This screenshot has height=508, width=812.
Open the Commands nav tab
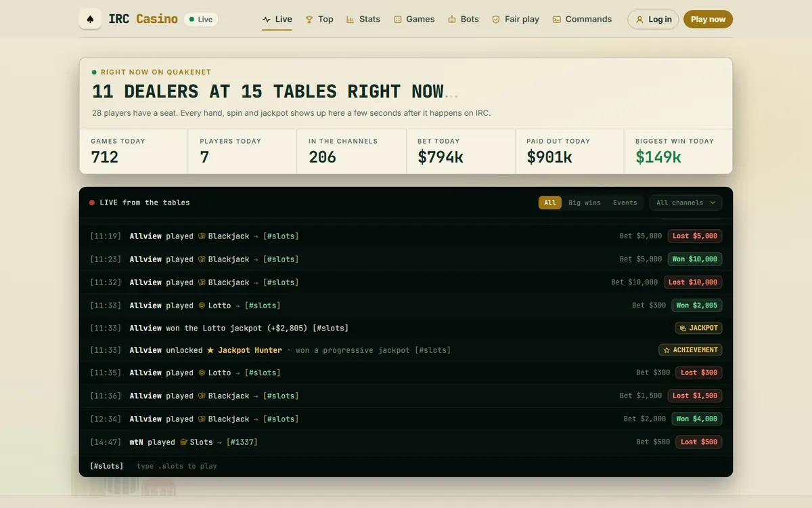pos(582,19)
